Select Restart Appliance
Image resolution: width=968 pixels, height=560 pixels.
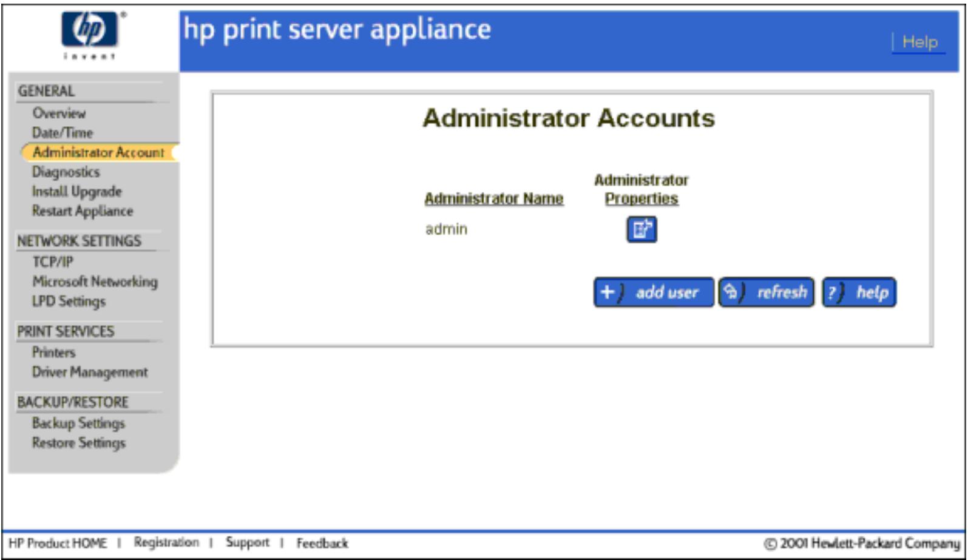click(x=83, y=211)
